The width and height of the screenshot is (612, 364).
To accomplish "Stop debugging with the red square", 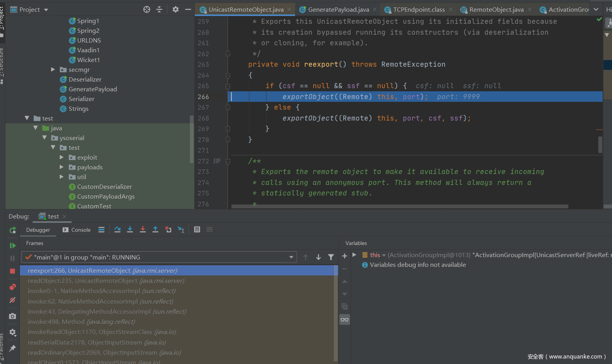I will coord(12,271).
